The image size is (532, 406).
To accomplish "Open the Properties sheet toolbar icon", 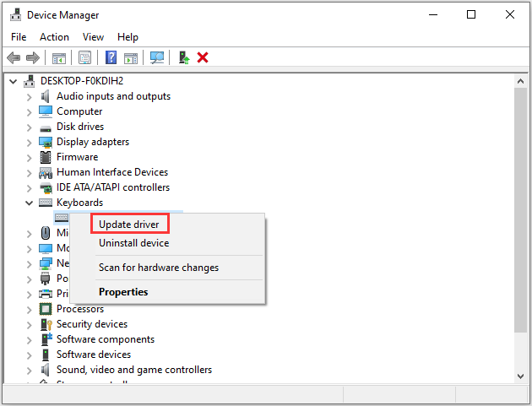I will coord(84,57).
